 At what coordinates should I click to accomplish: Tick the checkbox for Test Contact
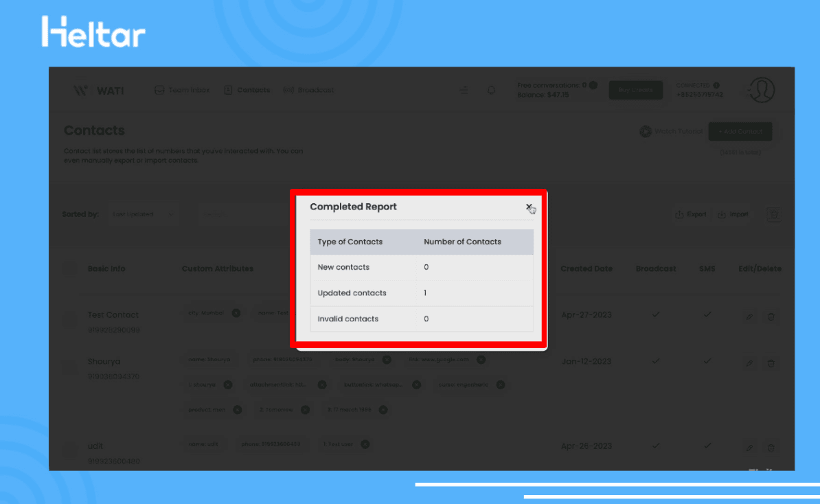tap(70, 319)
